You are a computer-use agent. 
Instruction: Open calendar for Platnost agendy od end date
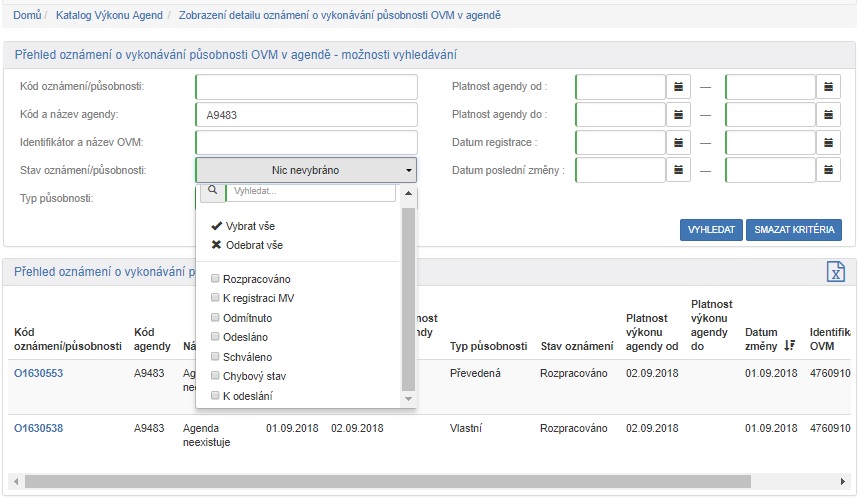(x=828, y=87)
